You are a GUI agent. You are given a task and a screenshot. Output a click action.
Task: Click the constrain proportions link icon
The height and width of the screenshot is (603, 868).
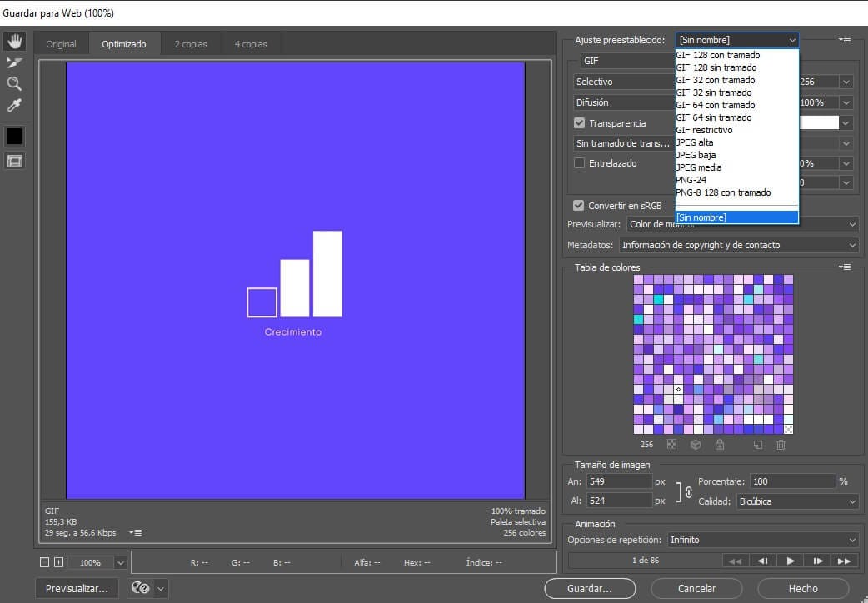(688, 492)
